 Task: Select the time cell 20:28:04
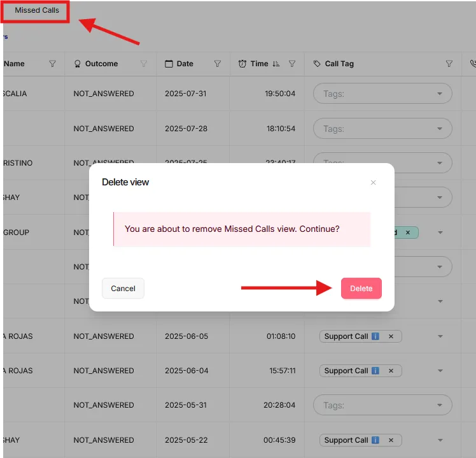coord(279,405)
